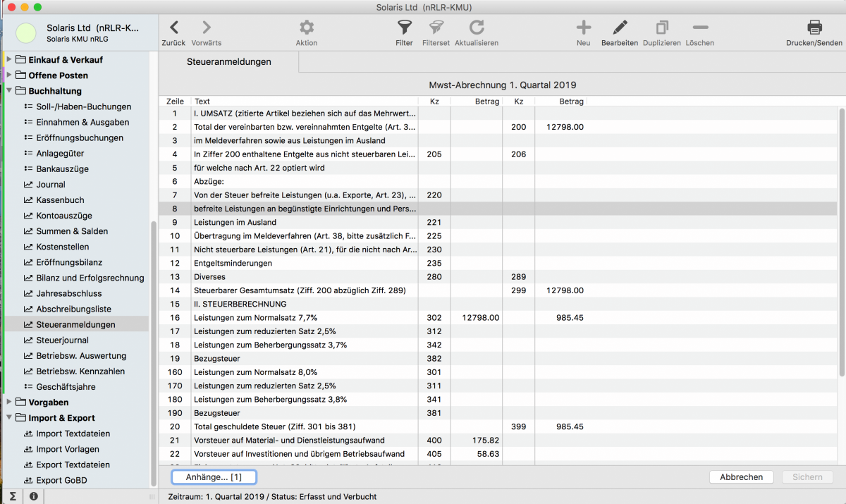Open the Aktion gear menu
Viewport: 846px width, 504px height.
click(x=307, y=28)
